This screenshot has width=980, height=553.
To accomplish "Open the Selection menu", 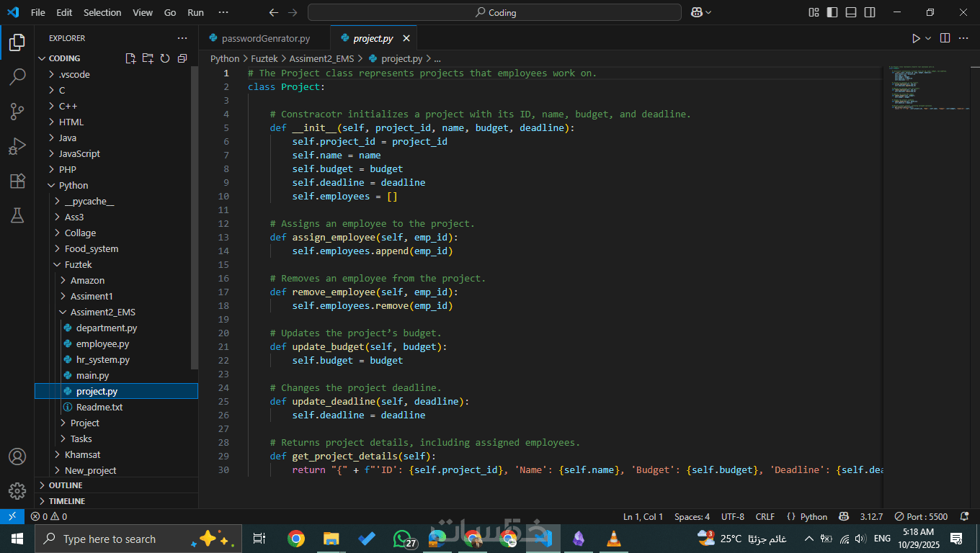I will pos(102,12).
